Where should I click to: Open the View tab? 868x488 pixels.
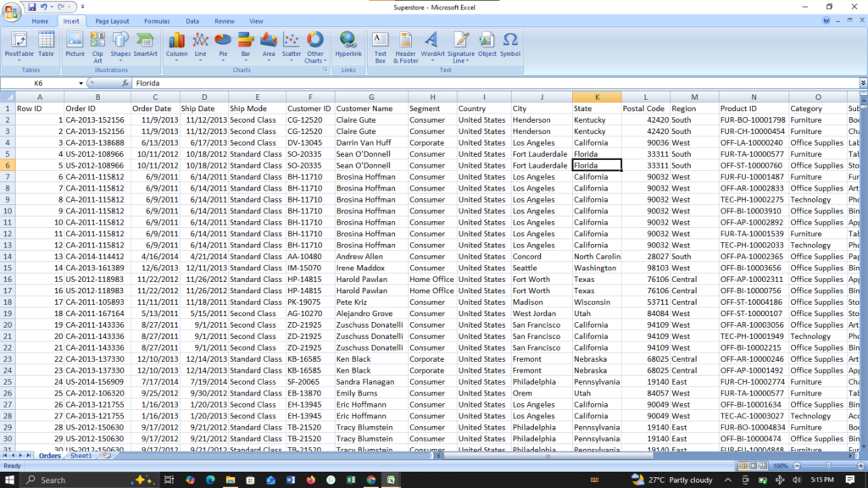pyautogui.click(x=256, y=21)
